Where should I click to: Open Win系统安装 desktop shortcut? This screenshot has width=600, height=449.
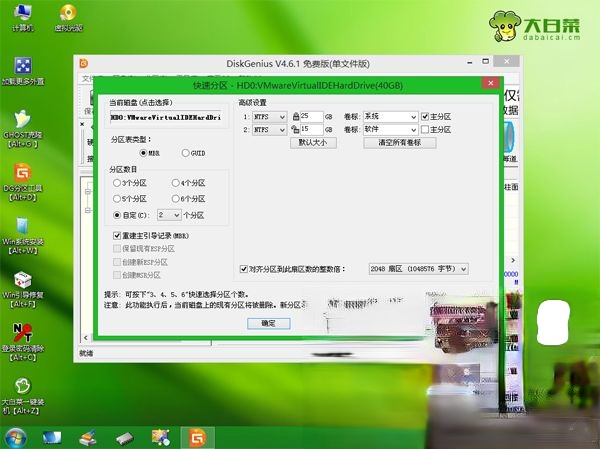pos(23,236)
